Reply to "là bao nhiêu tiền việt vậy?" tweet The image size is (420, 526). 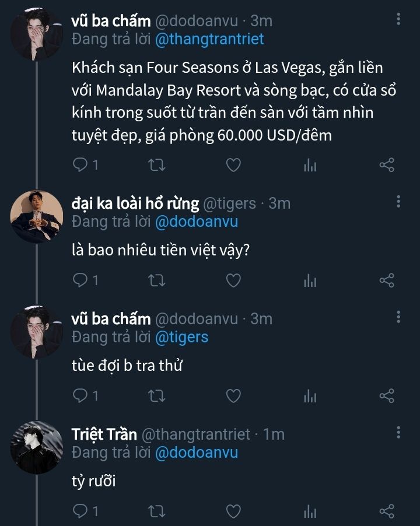click(80, 280)
